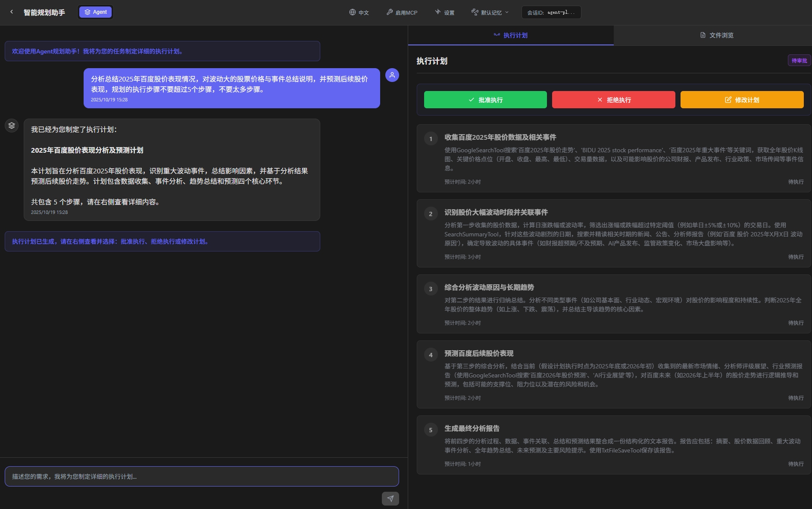Click the 会话ID session field

551,13
